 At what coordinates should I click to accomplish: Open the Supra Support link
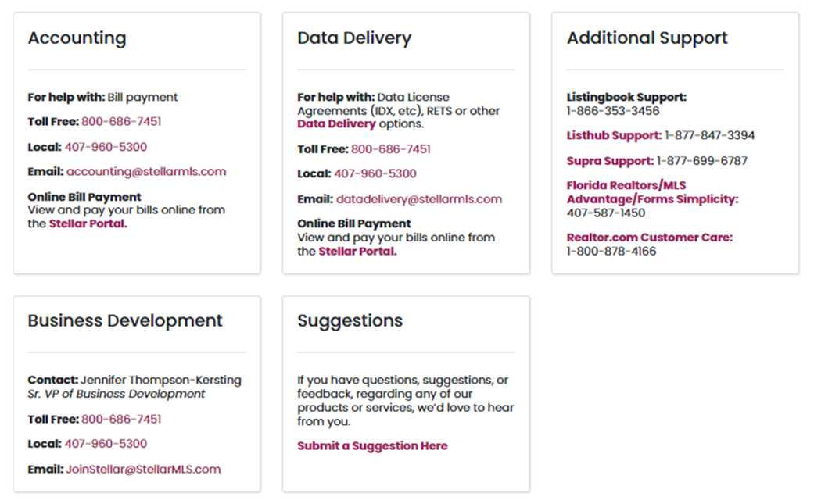pyautogui.click(x=610, y=161)
